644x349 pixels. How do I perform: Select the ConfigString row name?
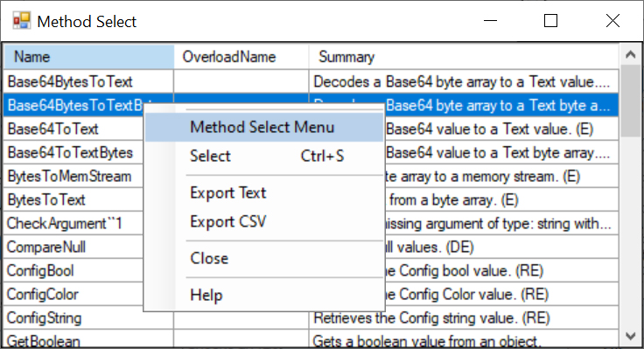point(44,318)
